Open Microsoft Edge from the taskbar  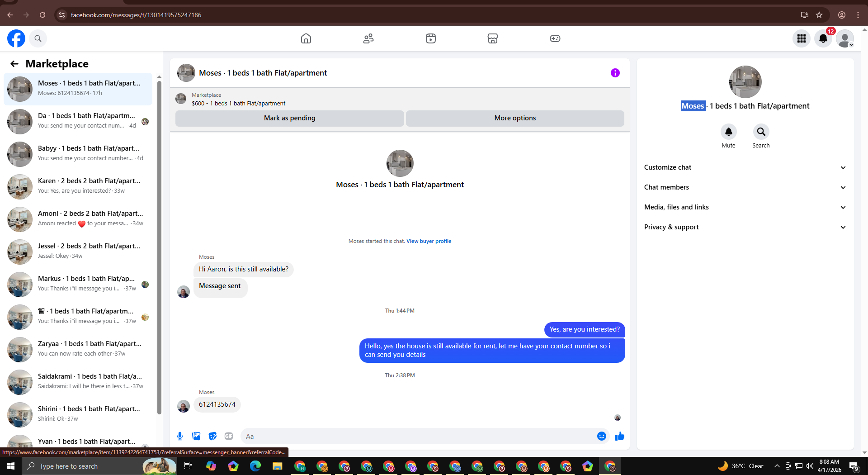click(x=255, y=466)
